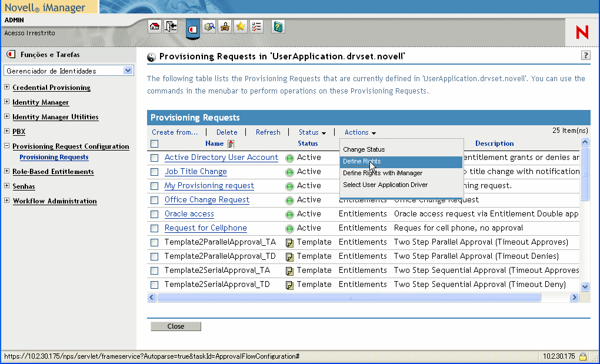Click the horizontal scrollbar under the table

coord(348,298)
